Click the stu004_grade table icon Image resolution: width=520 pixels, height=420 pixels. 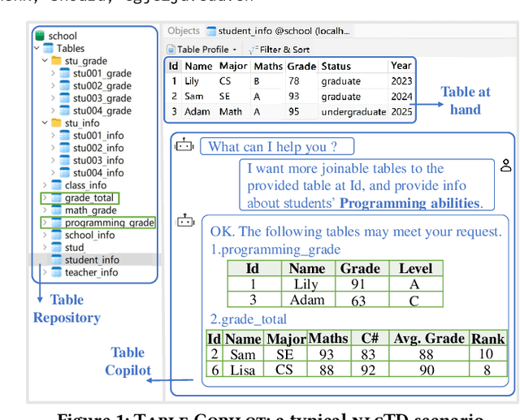(x=65, y=110)
